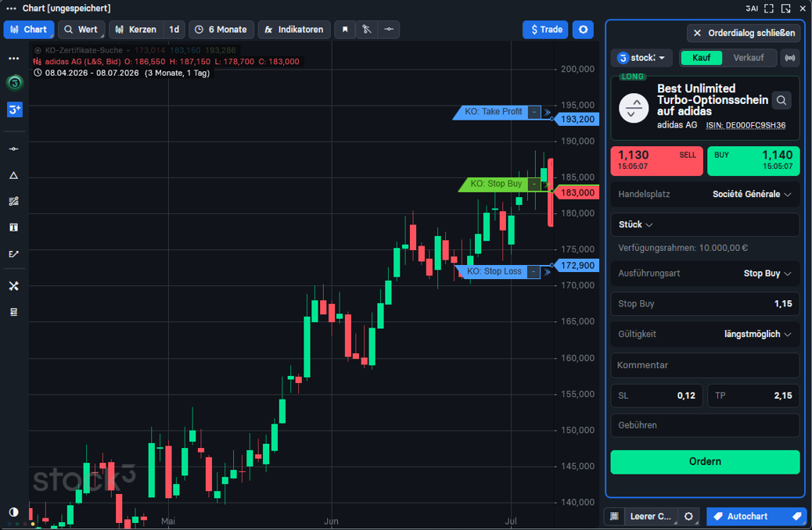
Task: Click the green stock3 logo sidebar icon
Action: click(x=15, y=83)
